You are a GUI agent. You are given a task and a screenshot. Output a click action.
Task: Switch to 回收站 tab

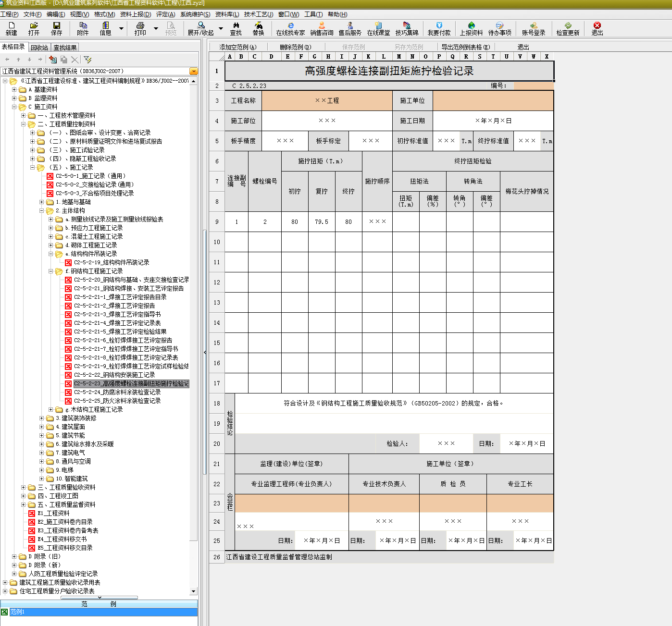point(39,48)
